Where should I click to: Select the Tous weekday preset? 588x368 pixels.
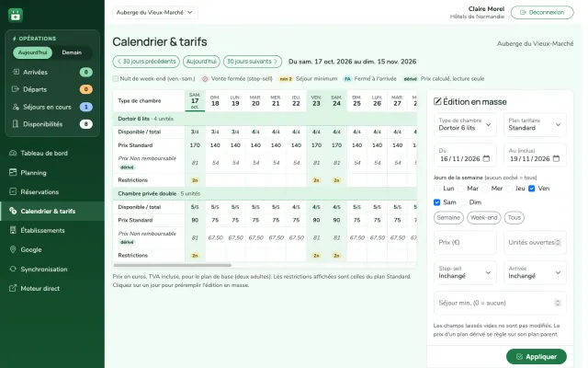(514, 217)
